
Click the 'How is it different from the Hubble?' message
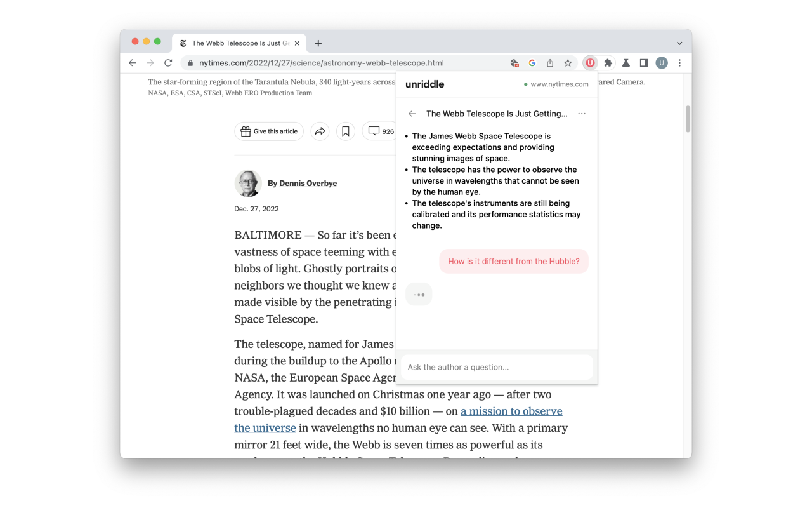point(514,261)
